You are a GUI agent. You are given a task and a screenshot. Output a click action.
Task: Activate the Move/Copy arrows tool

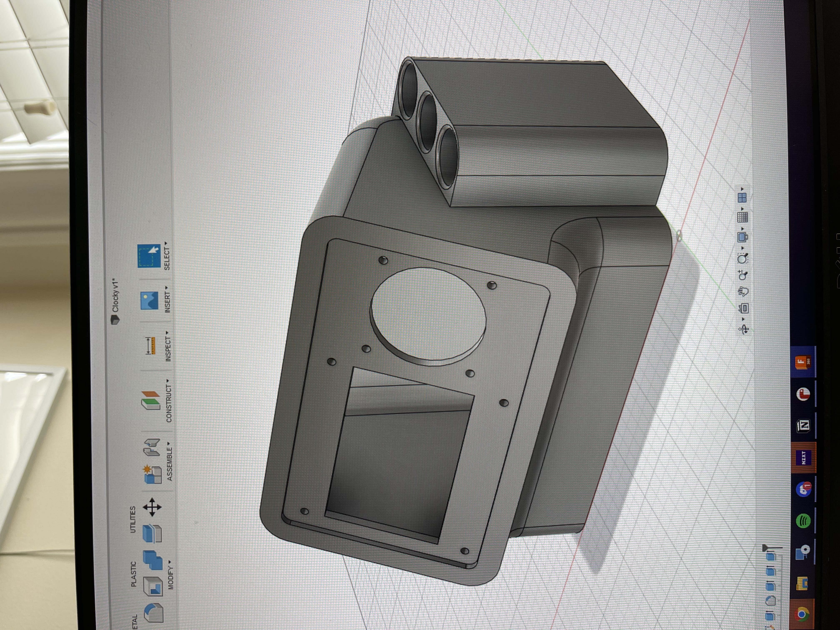(x=152, y=507)
